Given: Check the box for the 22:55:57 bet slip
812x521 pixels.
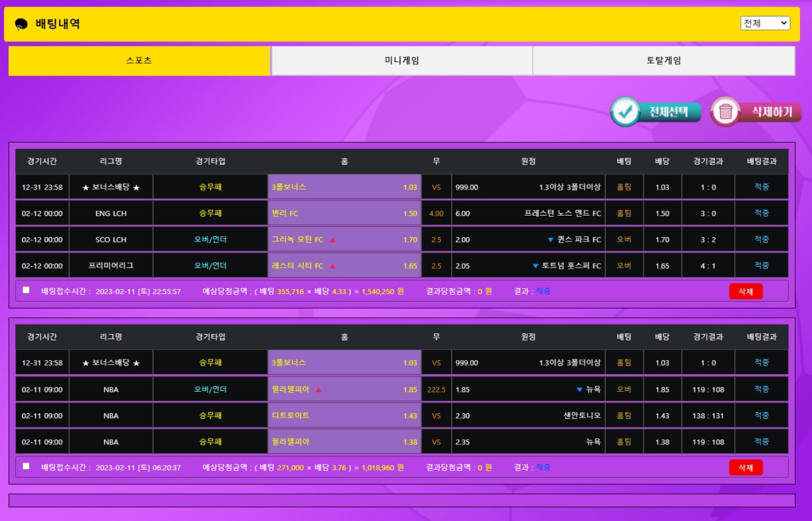Looking at the screenshot, I should point(26,290).
